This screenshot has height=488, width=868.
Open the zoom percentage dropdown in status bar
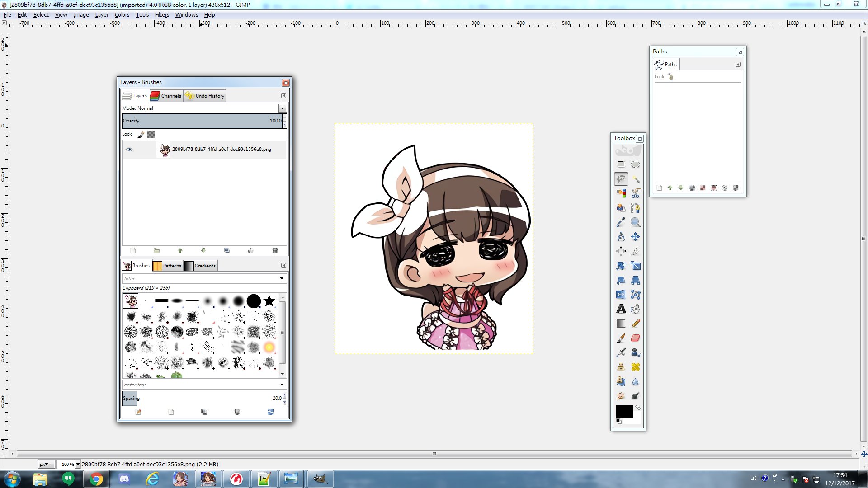coord(78,464)
